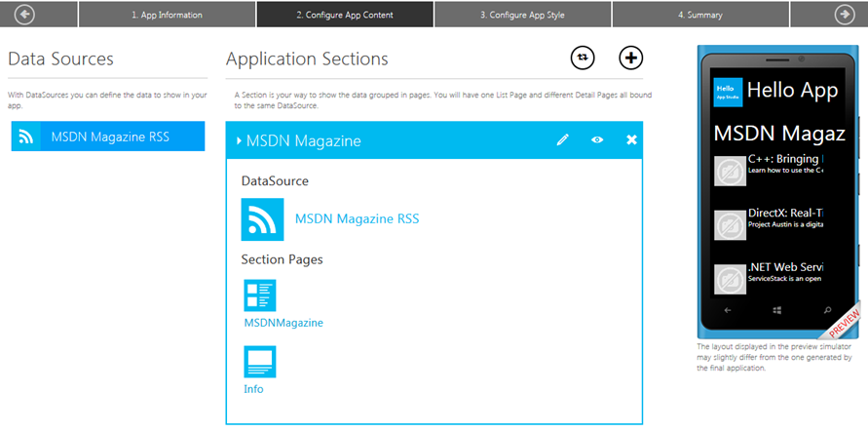Image resolution: width=868 pixels, height=432 pixels.
Task: Select the 2. Configure App Content step
Action: point(345,15)
